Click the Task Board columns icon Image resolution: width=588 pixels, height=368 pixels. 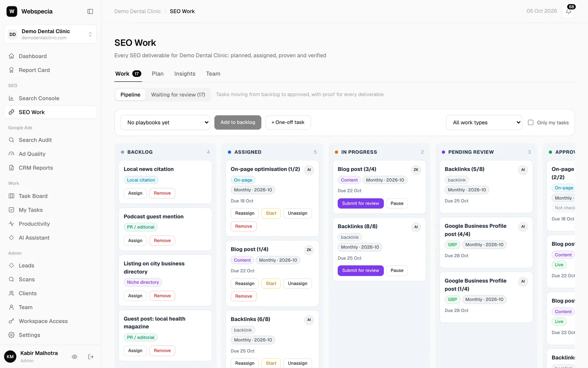pos(11,196)
